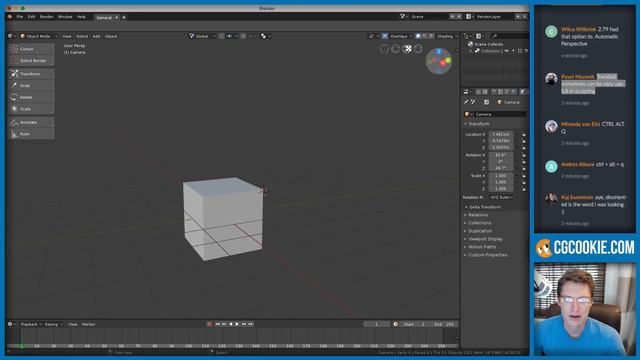Click the Object properties tab icon before Camera
The height and width of the screenshot is (360, 640).
coord(500,102)
